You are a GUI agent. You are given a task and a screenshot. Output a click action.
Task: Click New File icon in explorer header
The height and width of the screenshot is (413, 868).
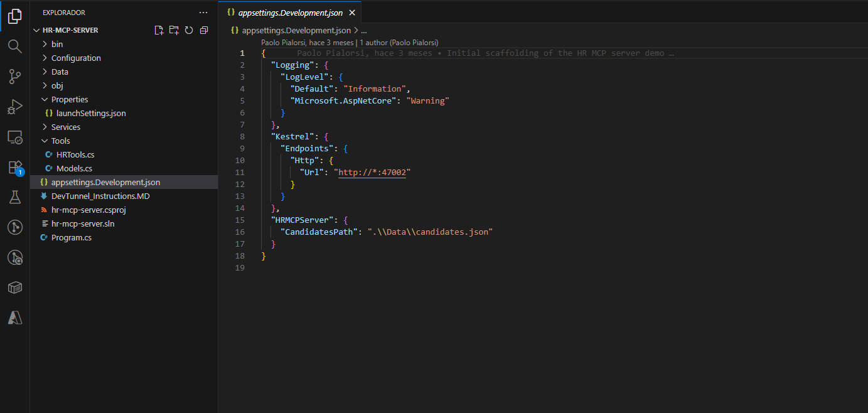click(159, 30)
